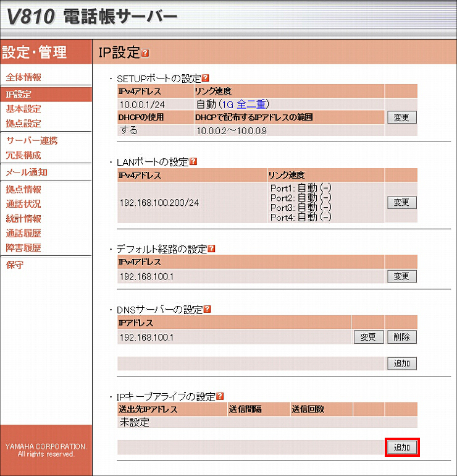Screen dimensions: 457x476
Task: Click 変更 button for SETUP port settings
Action: (x=402, y=117)
